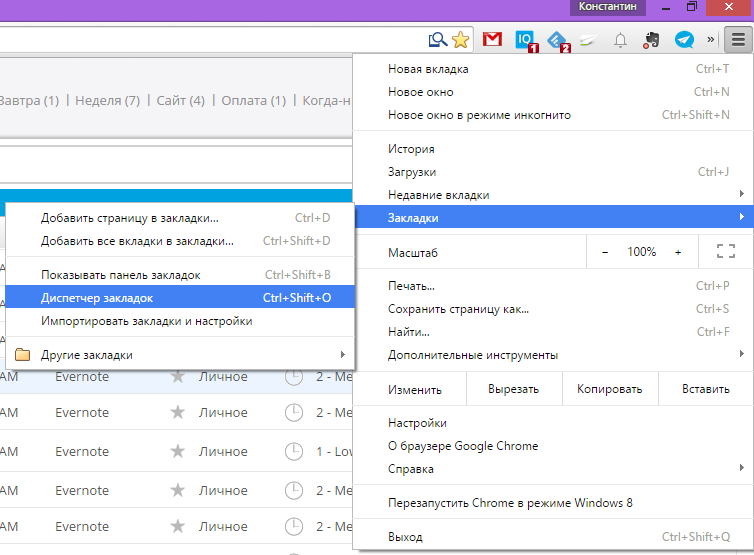Click the magnifier search icon in address bar
Image resolution: width=754 pixels, height=555 pixels.
point(438,39)
